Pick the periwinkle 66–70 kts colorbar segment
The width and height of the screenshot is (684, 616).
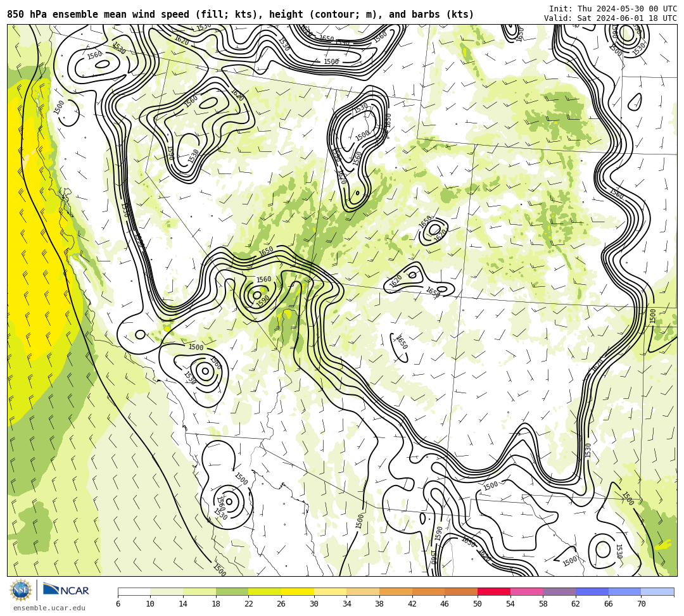[624, 591]
